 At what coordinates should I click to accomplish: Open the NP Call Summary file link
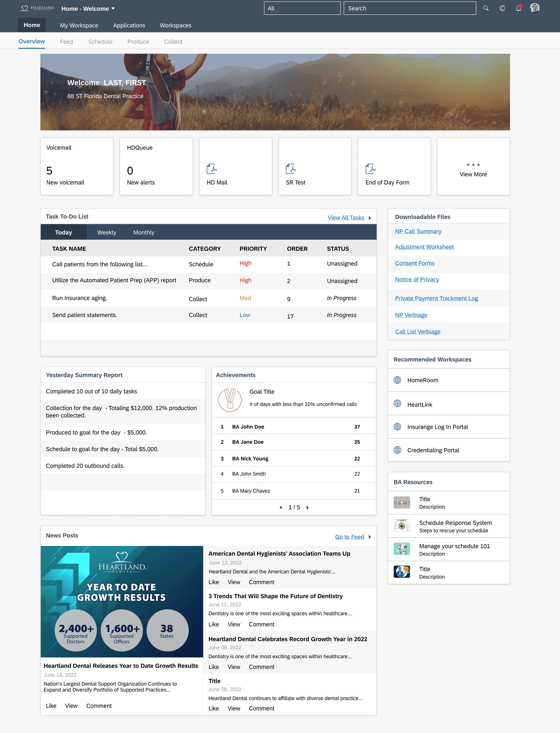click(418, 231)
